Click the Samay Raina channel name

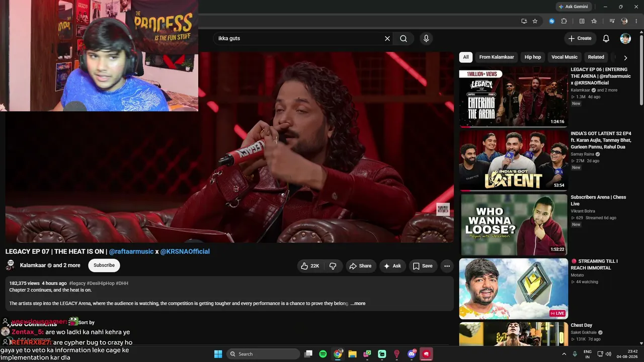583,154
